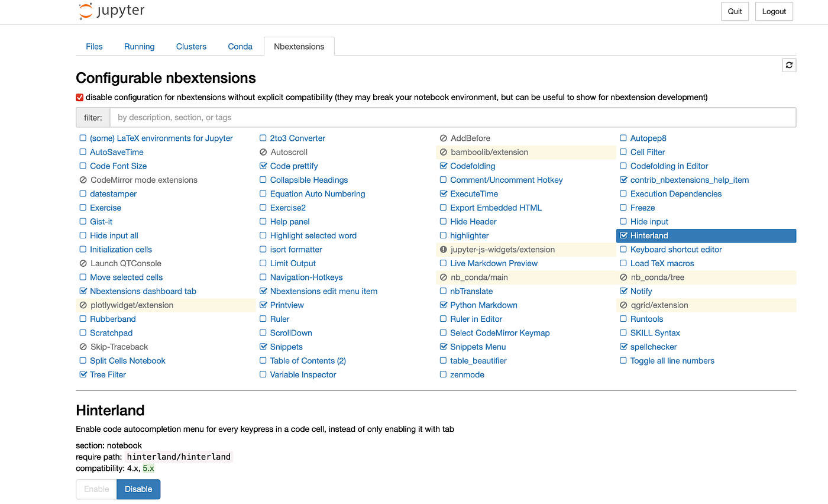This screenshot has height=504, width=828.
Task: Click the nbextensions filter search field
Action: (453, 118)
